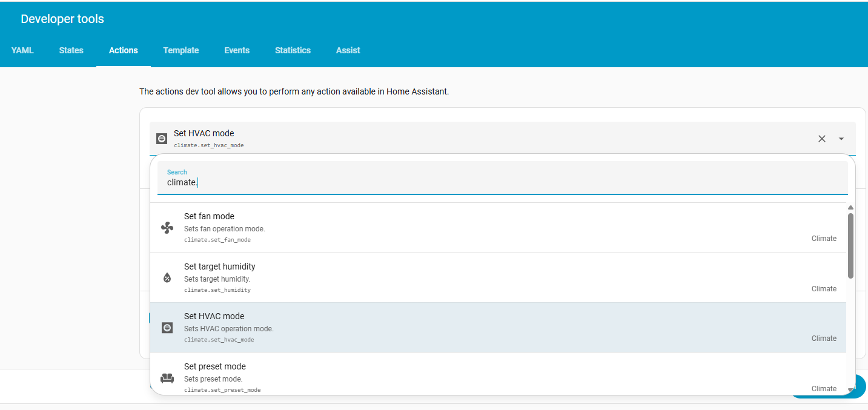Viewport: 868px width, 410px height.
Task: Pick the Set preset mode action
Action: pos(498,374)
